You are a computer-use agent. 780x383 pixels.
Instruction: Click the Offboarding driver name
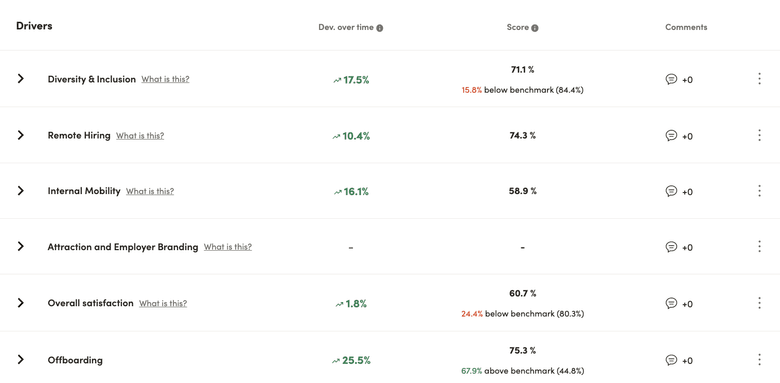[75, 360]
